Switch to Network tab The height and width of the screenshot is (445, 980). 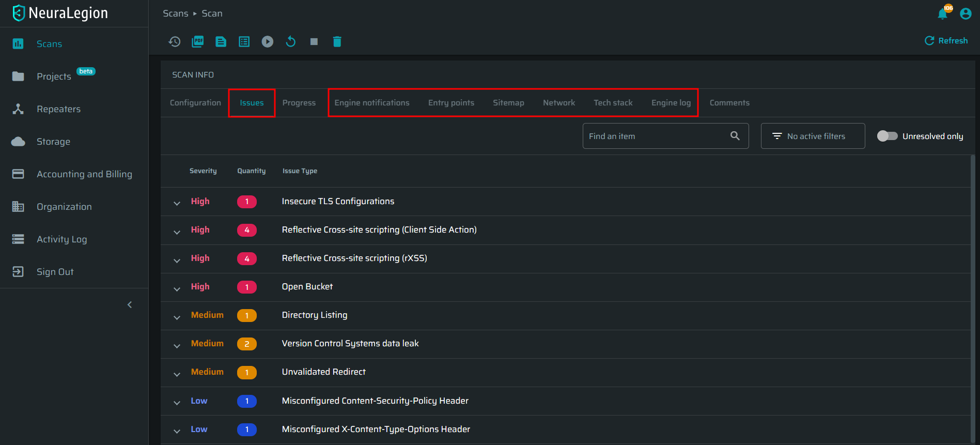point(559,103)
